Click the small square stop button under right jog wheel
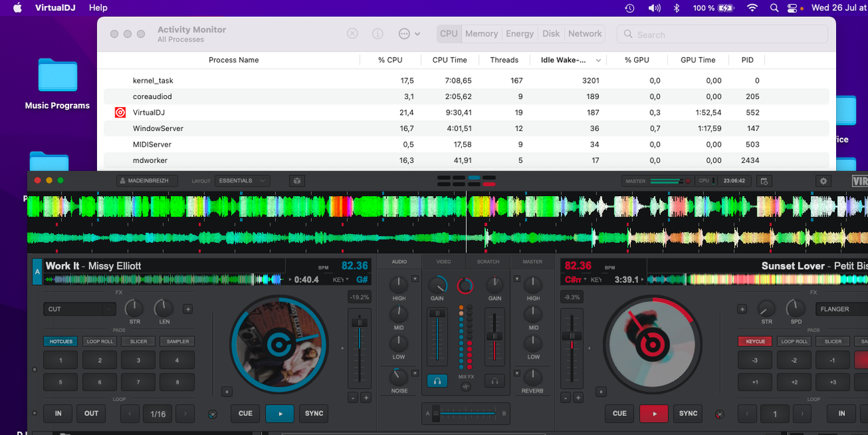Image resolution: width=868 pixels, height=435 pixels. point(601,392)
